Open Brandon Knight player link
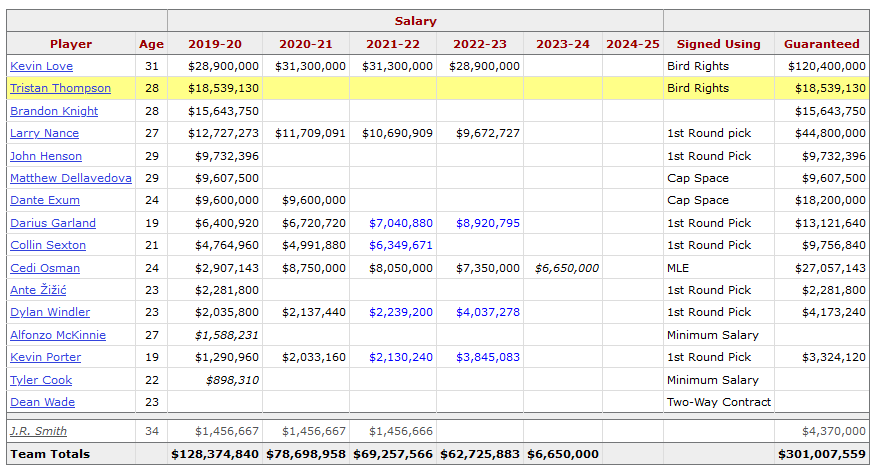This screenshot has height=473, width=883. coord(54,111)
